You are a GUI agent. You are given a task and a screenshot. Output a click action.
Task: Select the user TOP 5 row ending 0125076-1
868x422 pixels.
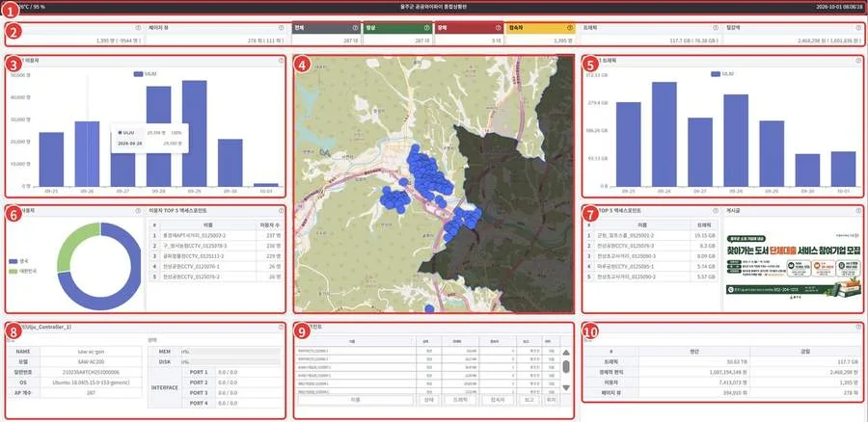[x=215, y=266]
